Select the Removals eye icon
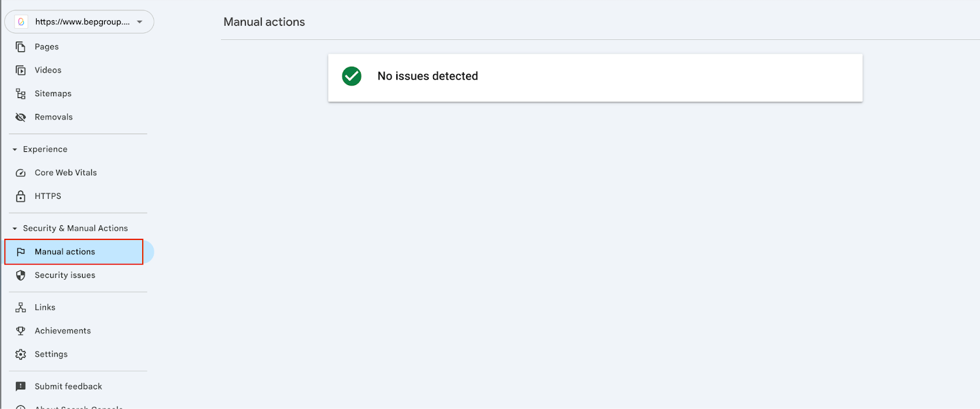Image resolution: width=980 pixels, height=409 pixels. tap(20, 116)
